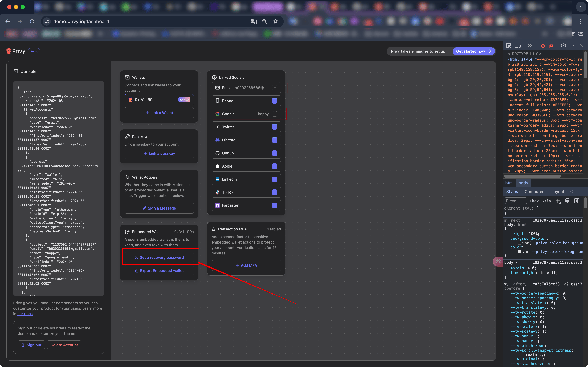588x367 pixels.
Task: Click the floating pink translate bubble
Action: (498, 262)
